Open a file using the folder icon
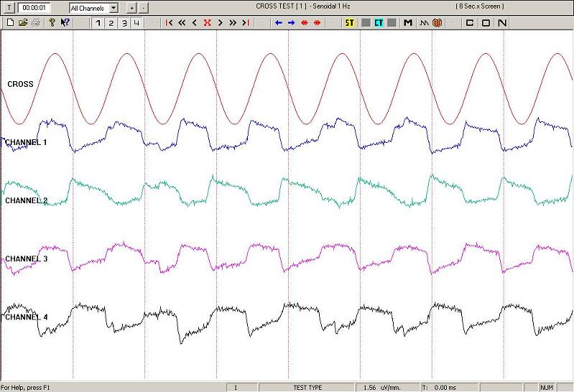 23,23
